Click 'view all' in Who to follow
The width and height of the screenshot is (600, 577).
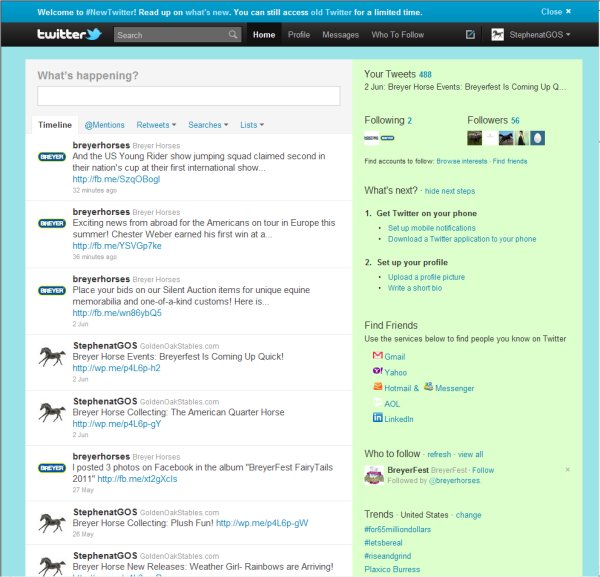(x=470, y=454)
